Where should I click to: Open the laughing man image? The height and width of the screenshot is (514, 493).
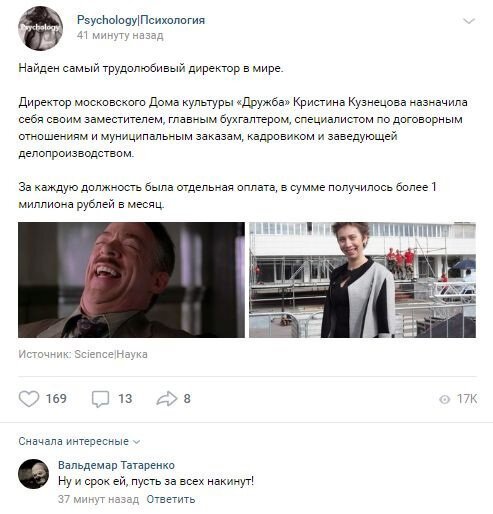click(x=131, y=280)
